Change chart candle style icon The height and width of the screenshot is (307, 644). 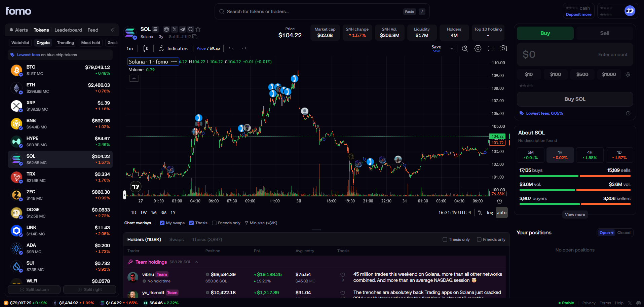coord(146,48)
